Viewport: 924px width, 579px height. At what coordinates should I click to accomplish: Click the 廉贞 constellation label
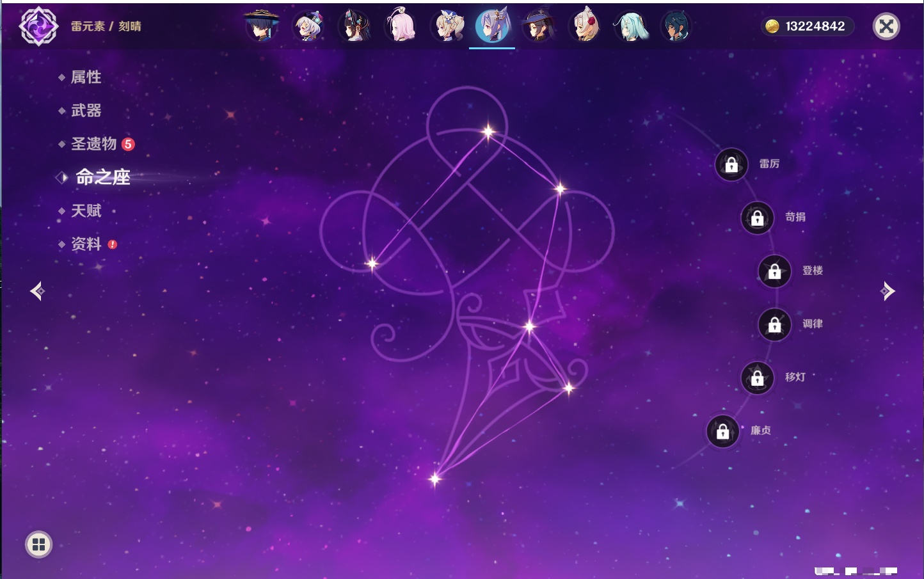pos(761,431)
